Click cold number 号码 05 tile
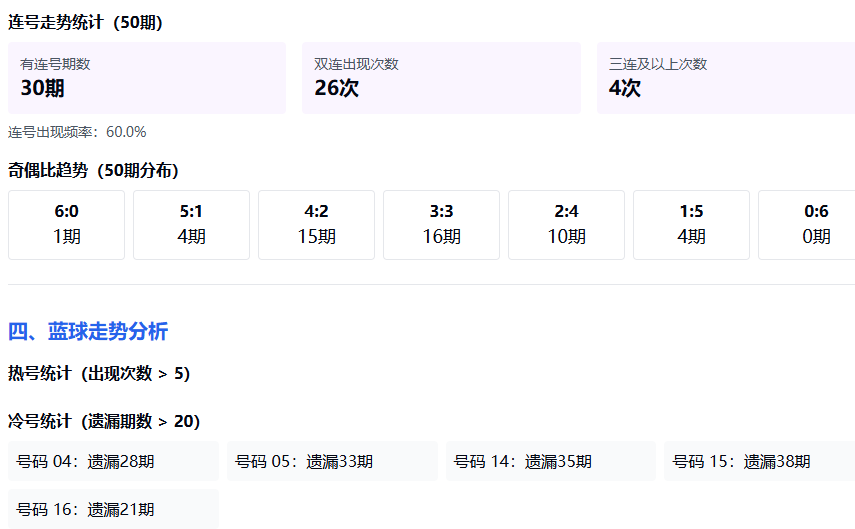This screenshot has height=529, width=855. pos(332,461)
